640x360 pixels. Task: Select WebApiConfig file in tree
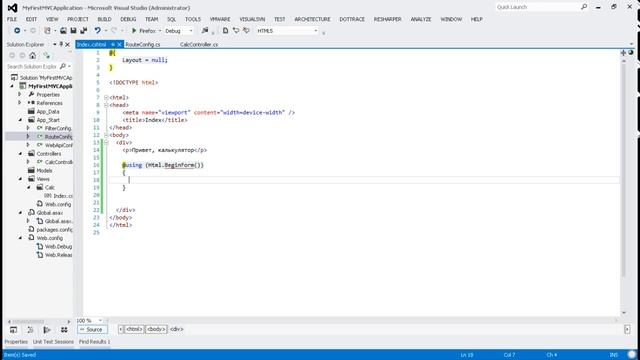(x=59, y=145)
